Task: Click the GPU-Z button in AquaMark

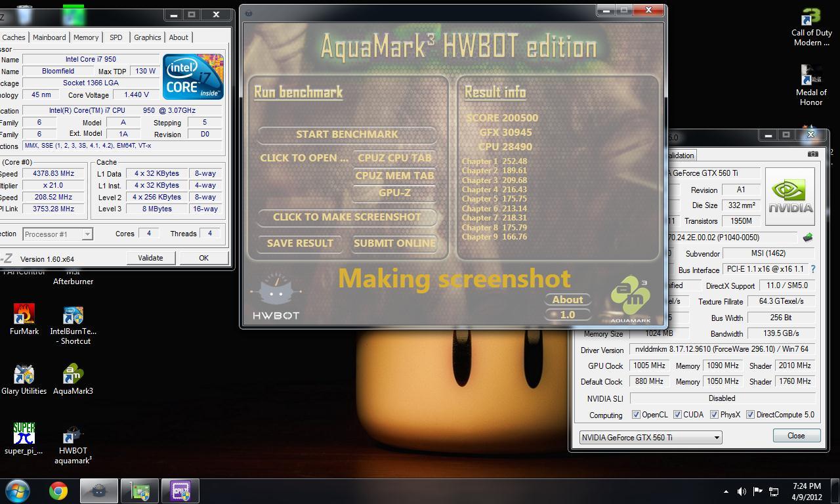Action: coord(394,193)
